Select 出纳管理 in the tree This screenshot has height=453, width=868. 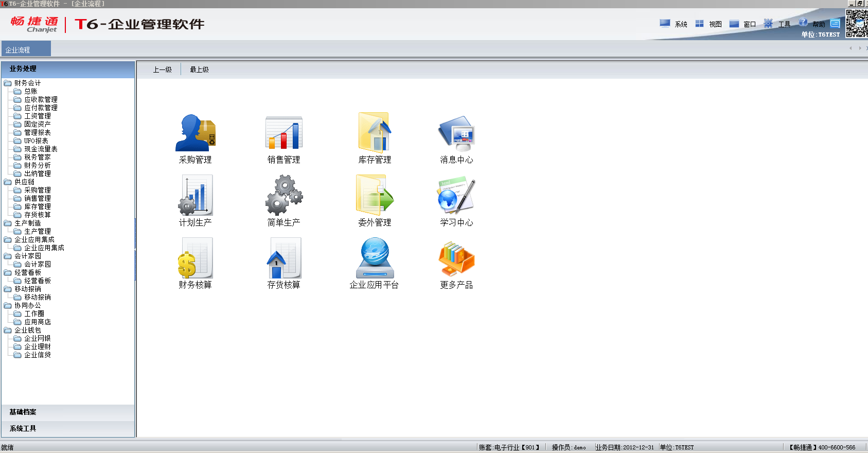[38, 173]
